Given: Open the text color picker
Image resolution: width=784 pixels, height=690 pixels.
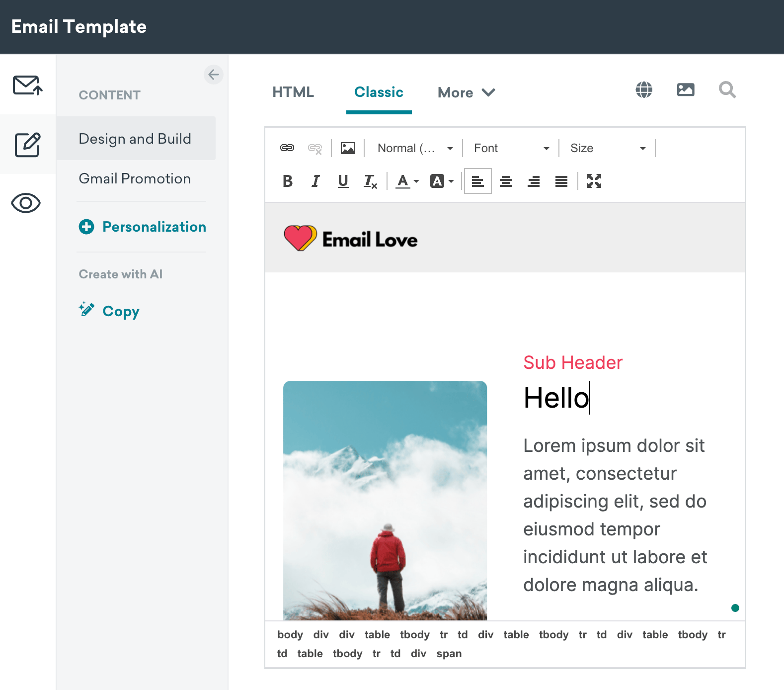Looking at the screenshot, I should [x=407, y=181].
